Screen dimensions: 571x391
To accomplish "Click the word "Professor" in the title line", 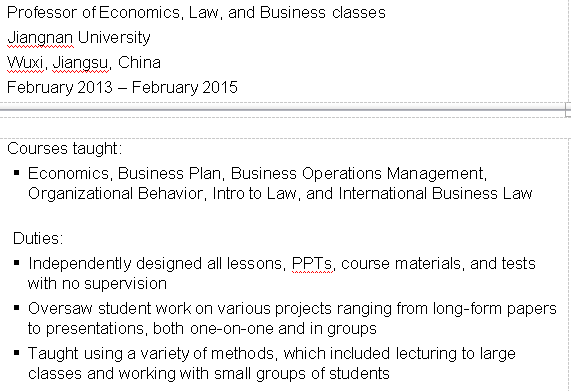I will coord(42,13).
